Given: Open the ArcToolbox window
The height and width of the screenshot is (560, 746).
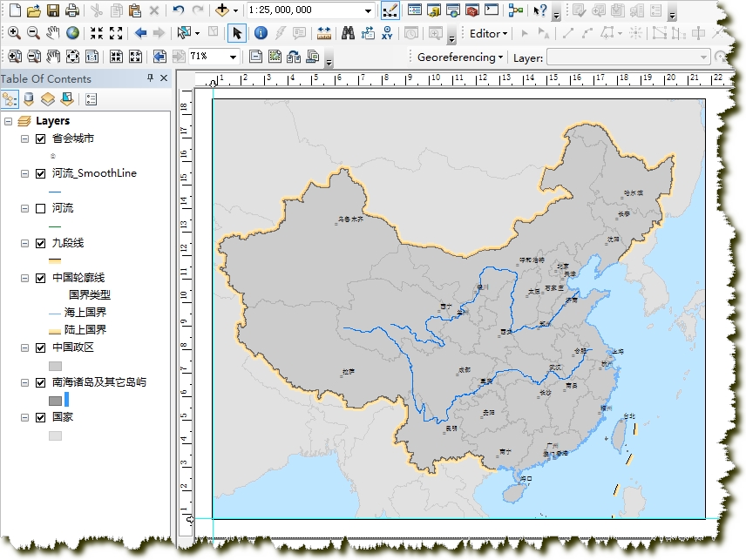Looking at the screenshot, I should pyautogui.click(x=472, y=11).
